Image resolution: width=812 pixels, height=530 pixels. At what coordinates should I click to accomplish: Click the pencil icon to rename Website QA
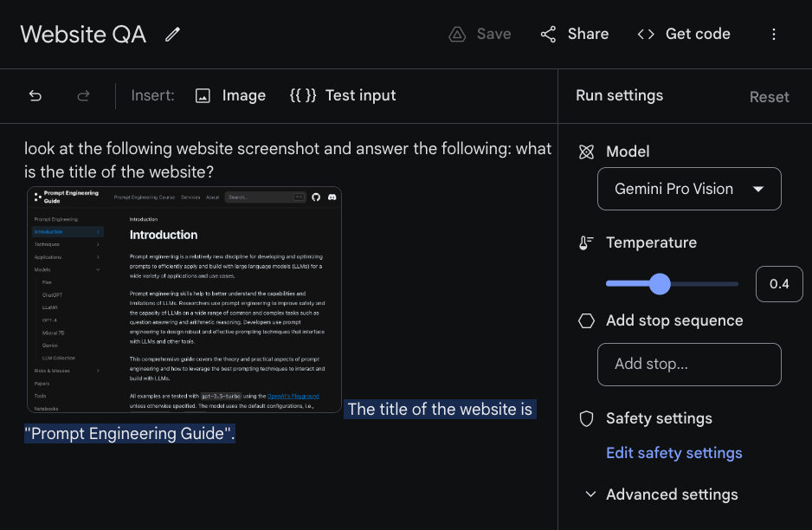[173, 35]
